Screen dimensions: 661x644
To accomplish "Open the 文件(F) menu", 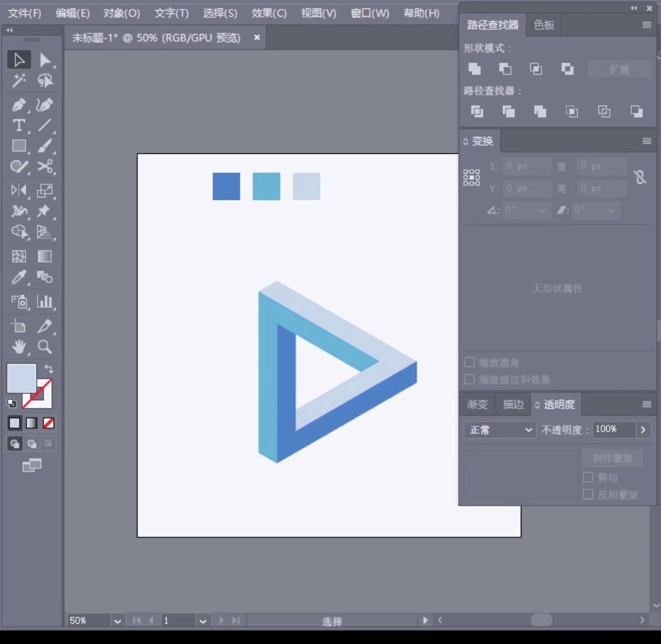I will click(25, 13).
